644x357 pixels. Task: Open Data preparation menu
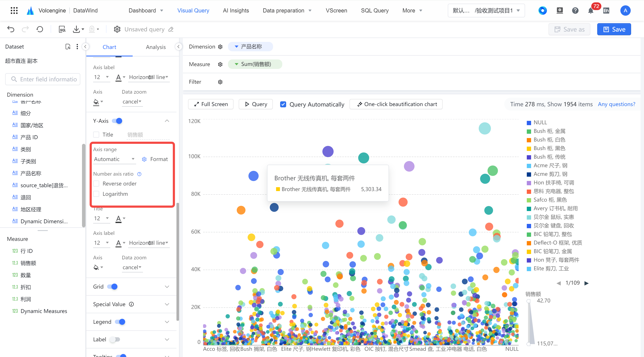(x=287, y=11)
